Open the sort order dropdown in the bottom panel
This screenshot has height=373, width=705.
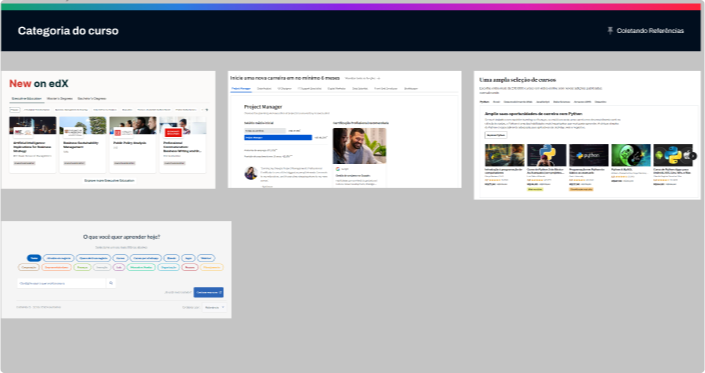point(214,307)
